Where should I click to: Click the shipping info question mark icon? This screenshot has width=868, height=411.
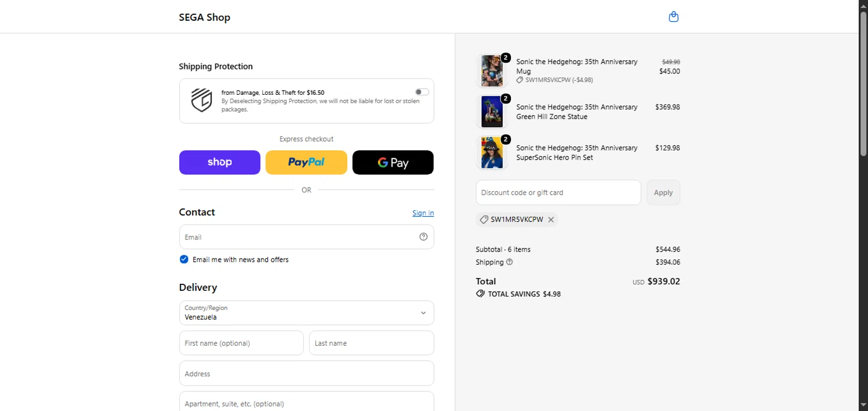(x=510, y=262)
